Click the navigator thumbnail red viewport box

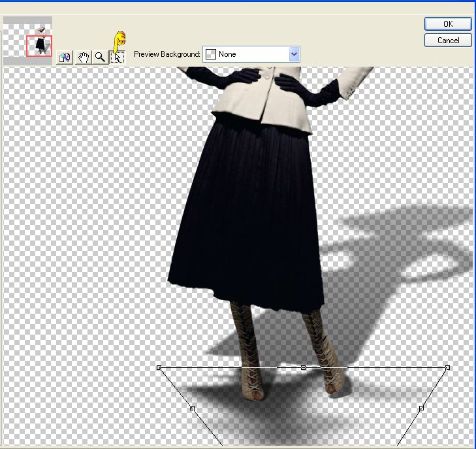coord(39,46)
